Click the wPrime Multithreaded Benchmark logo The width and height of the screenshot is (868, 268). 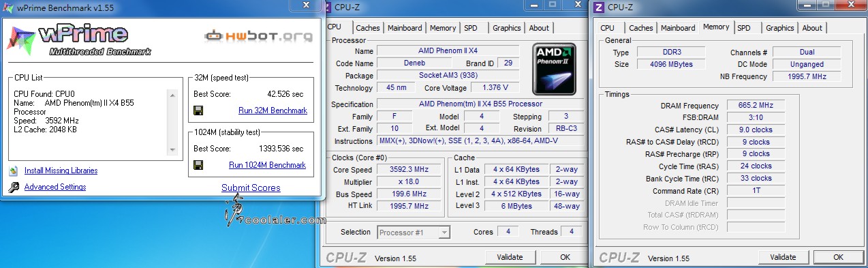coord(80,41)
